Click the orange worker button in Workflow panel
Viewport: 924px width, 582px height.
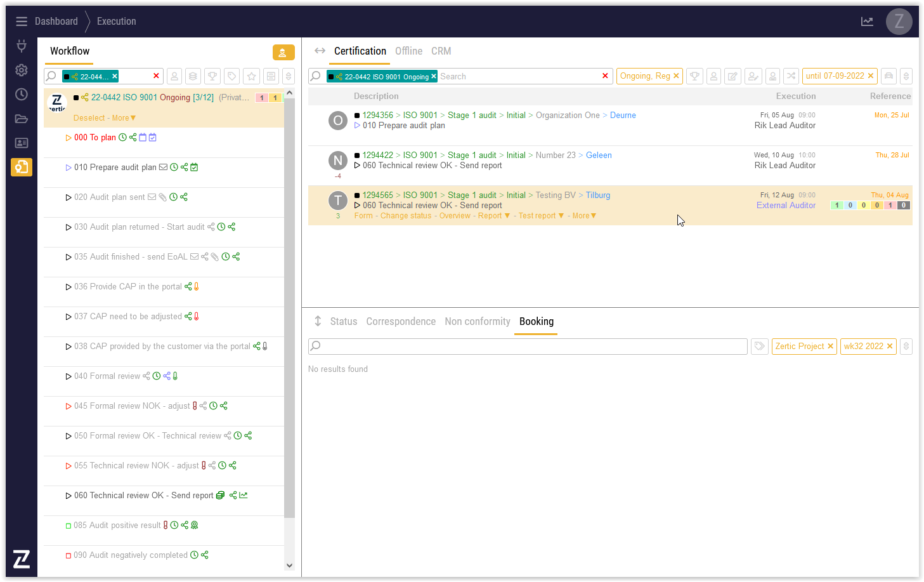(x=283, y=53)
